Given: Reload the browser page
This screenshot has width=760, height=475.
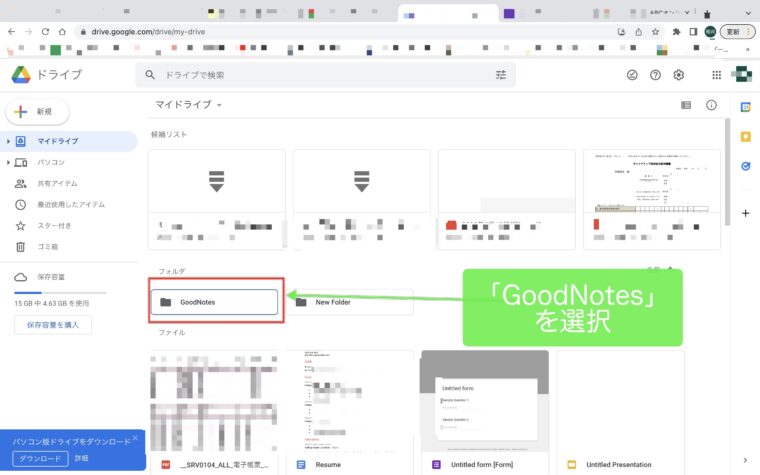Looking at the screenshot, I should (x=45, y=32).
